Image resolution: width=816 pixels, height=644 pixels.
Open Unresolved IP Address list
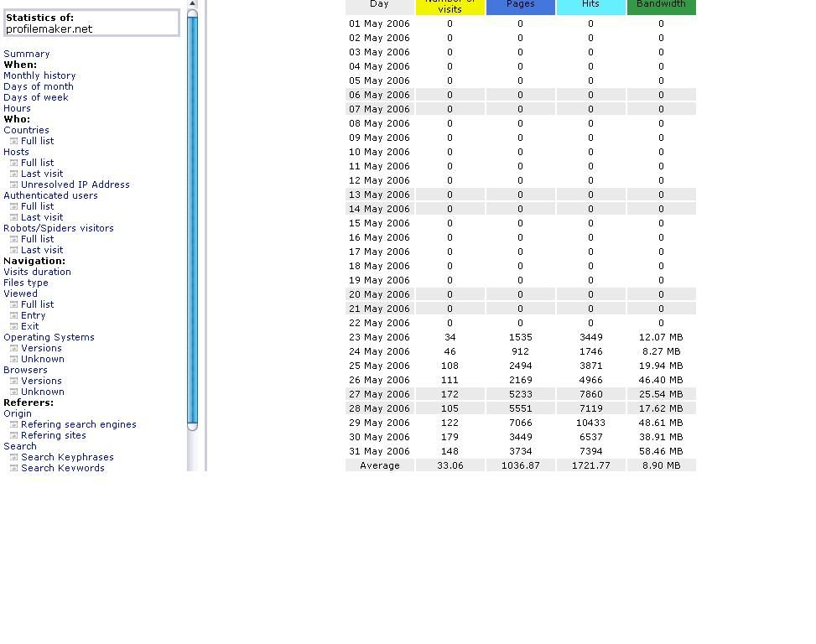[x=75, y=184]
